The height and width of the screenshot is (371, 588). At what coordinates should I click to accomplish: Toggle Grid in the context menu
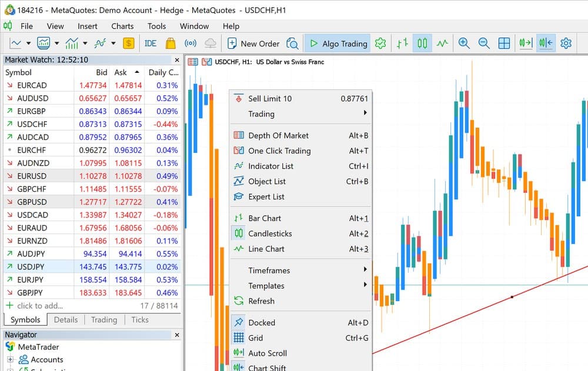pos(300,338)
